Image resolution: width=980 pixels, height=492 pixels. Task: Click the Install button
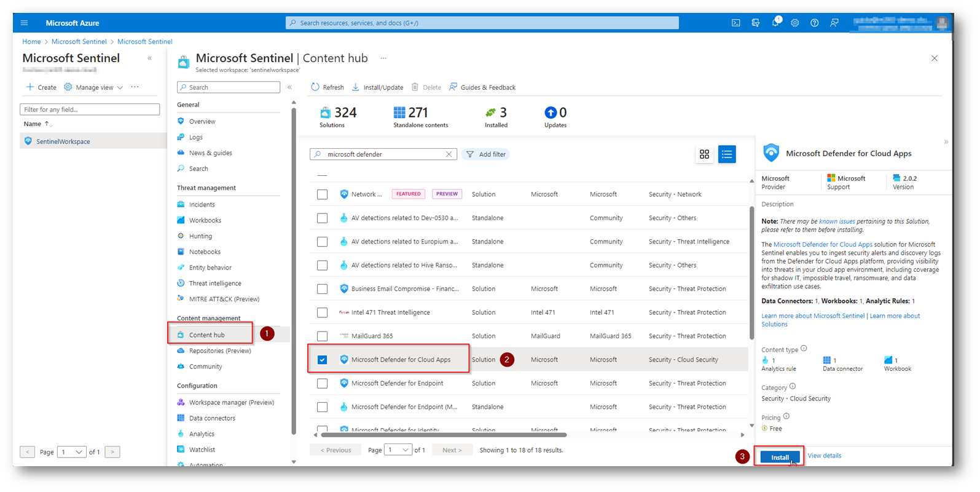tap(780, 458)
